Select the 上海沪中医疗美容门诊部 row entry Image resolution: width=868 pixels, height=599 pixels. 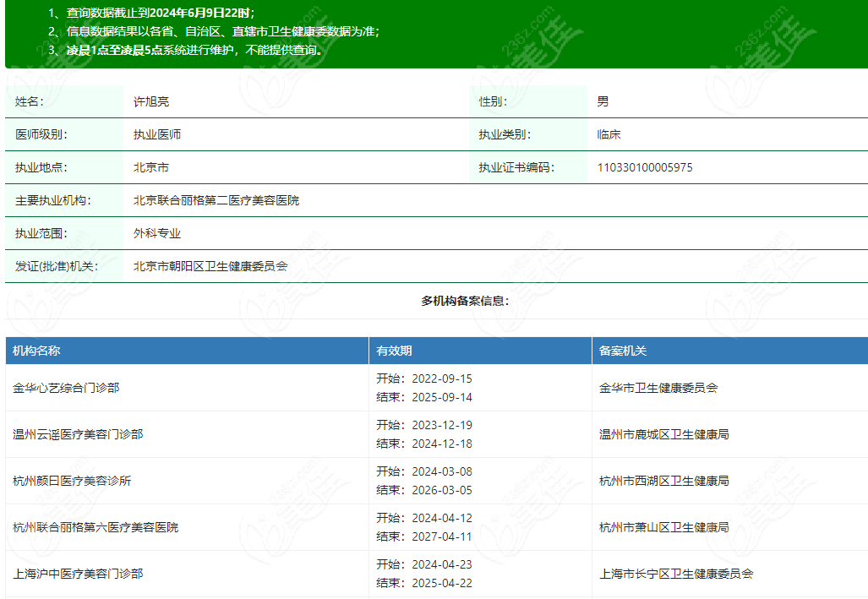click(x=78, y=574)
